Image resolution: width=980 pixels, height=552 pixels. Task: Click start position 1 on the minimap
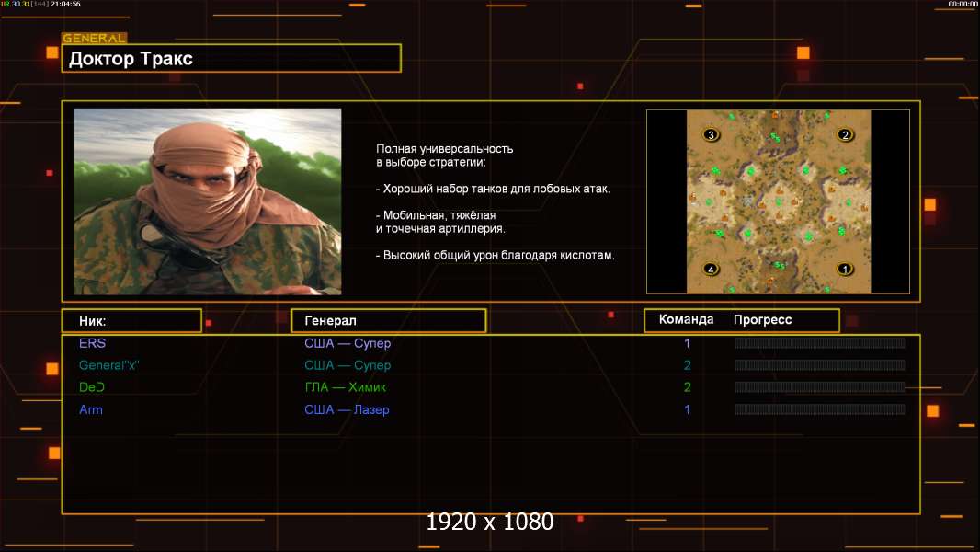pos(844,270)
